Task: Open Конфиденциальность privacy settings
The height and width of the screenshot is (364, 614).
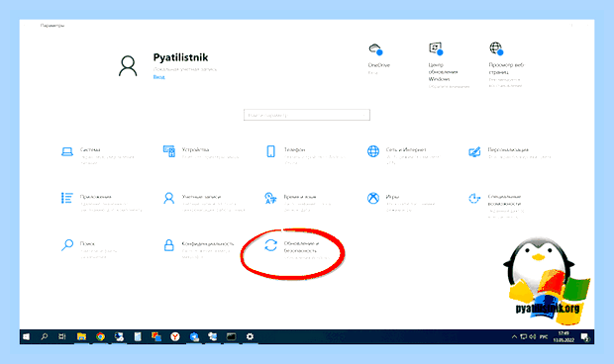Action: tap(198, 249)
